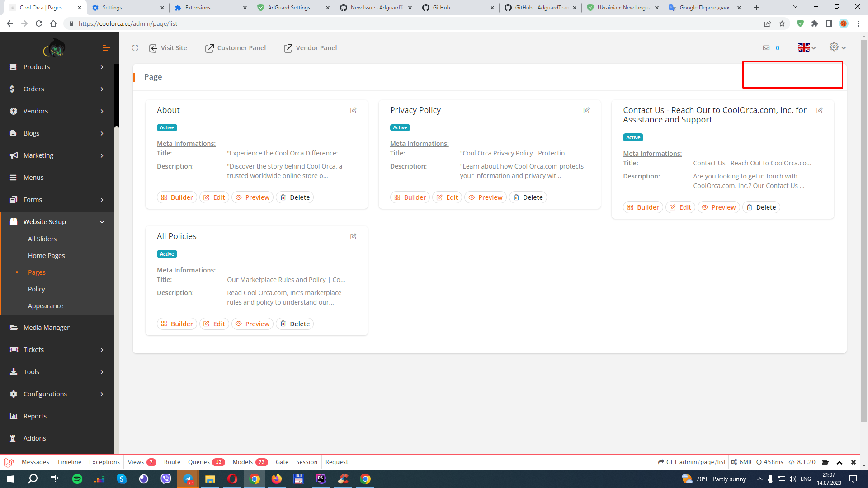Collapse the Website Setup submenu

click(x=44, y=221)
